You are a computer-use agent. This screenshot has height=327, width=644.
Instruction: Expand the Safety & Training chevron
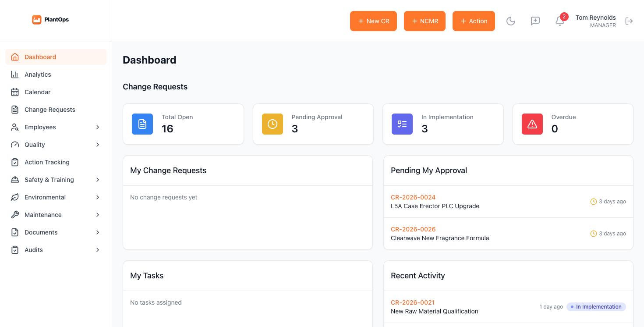98,180
